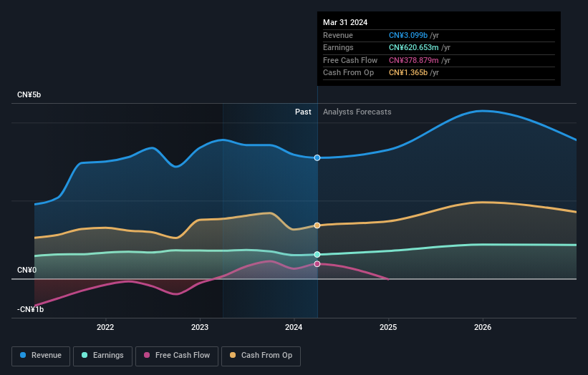
Task: Click the Free Cash Flow label in tooltip
Action: pyautogui.click(x=350, y=60)
